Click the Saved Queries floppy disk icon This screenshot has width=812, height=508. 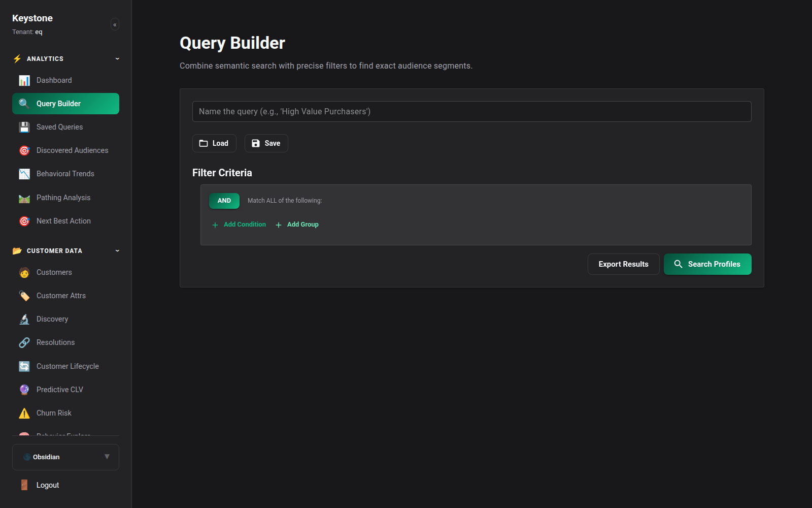(24, 127)
